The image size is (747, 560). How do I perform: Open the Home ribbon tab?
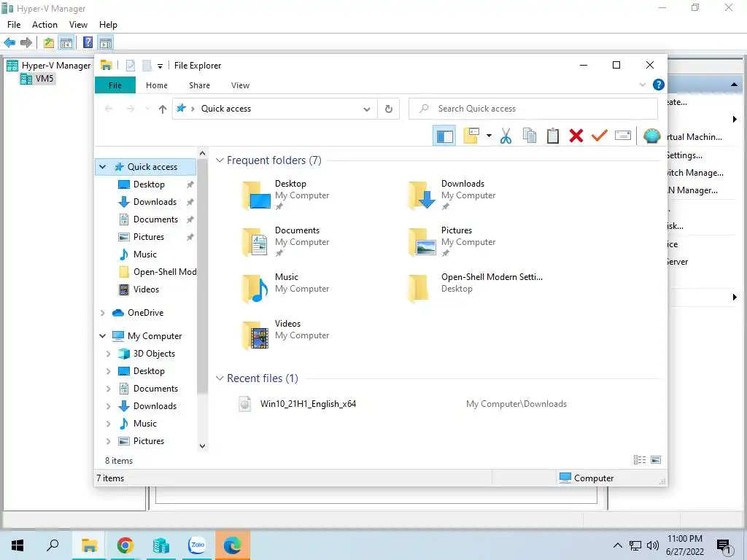coord(157,85)
